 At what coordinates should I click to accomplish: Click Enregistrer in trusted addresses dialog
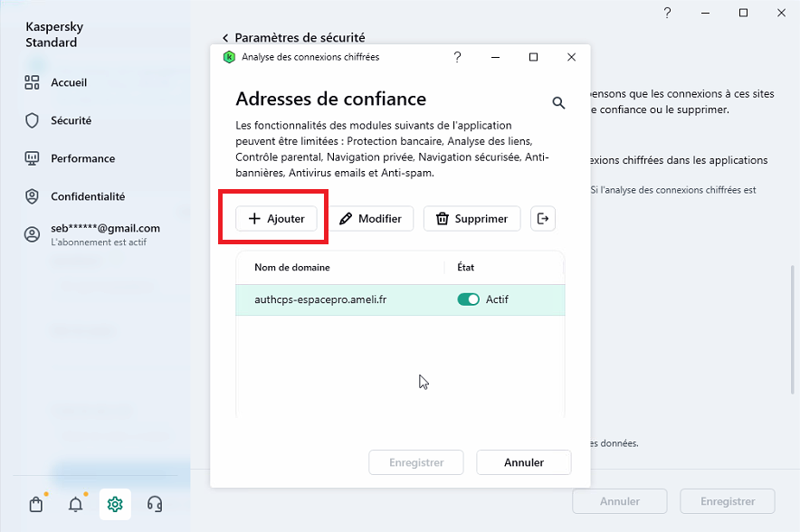(x=416, y=462)
